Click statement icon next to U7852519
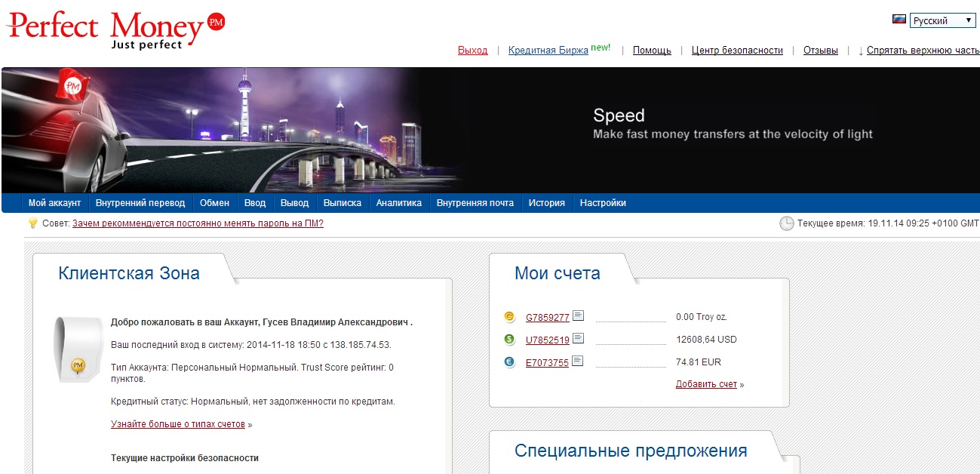The width and height of the screenshot is (980, 474). tap(578, 339)
